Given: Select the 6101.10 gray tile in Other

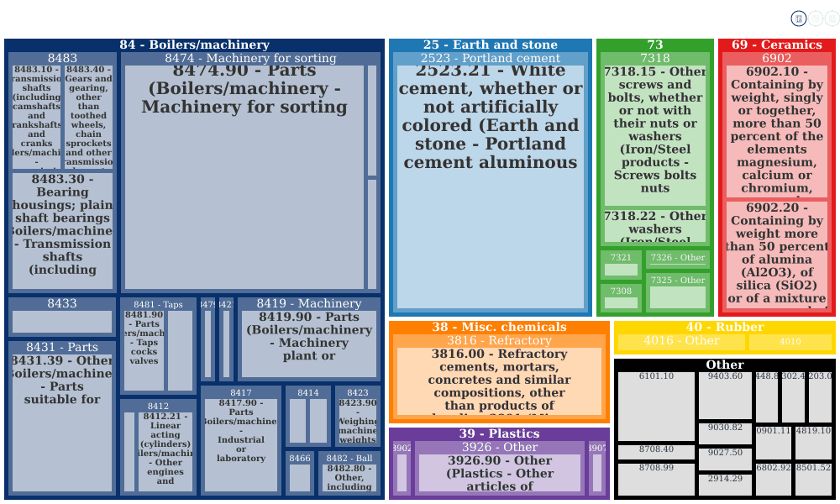Looking at the screenshot, I should tap(656, 407).
